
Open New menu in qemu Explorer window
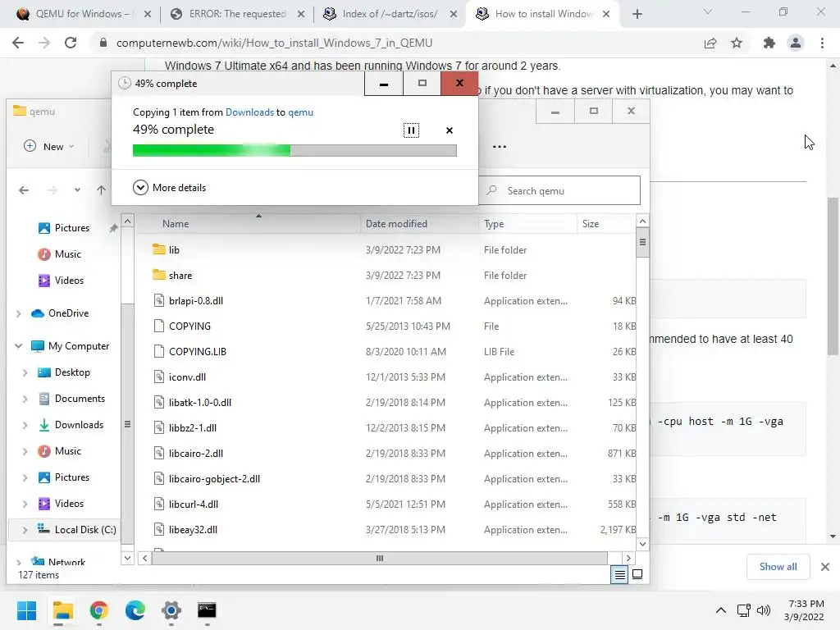48,146
